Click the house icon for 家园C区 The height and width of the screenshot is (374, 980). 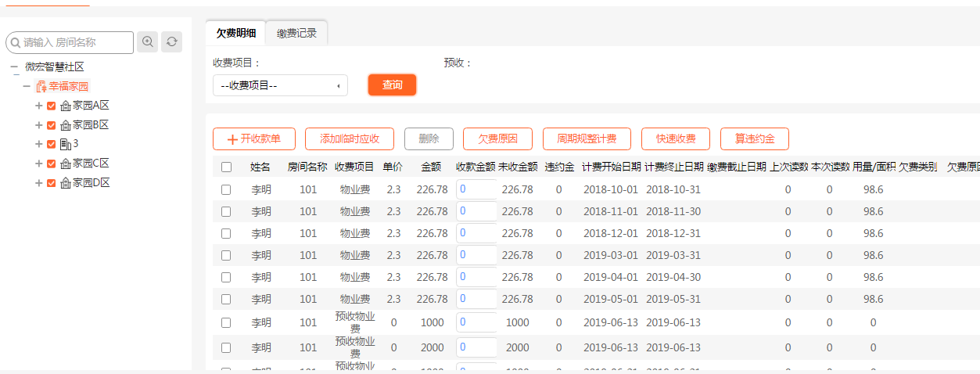click(66, 164)
